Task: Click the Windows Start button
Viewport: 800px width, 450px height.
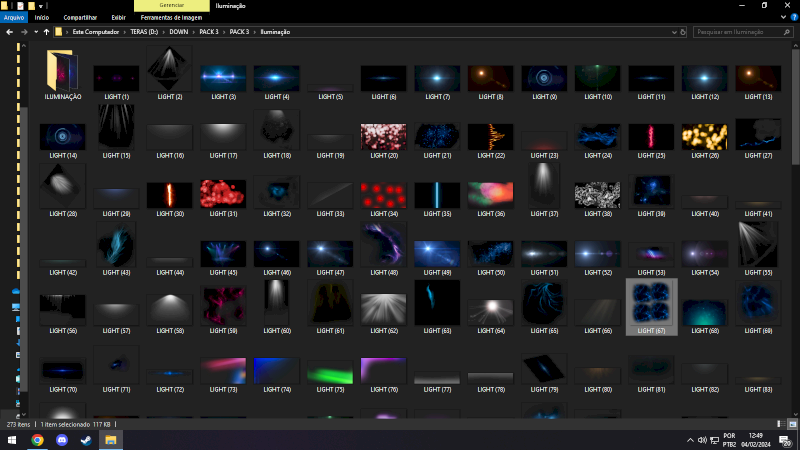Action: 12,439
